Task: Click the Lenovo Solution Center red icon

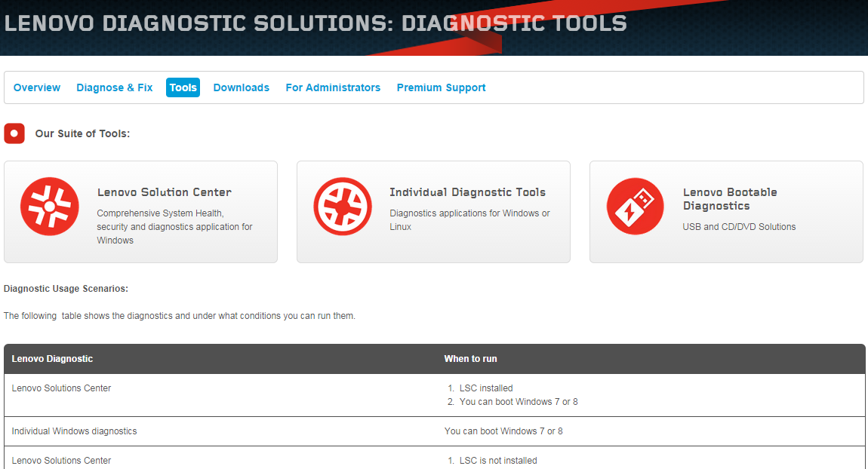Action: pyautogui.click(x=50, y=207)
